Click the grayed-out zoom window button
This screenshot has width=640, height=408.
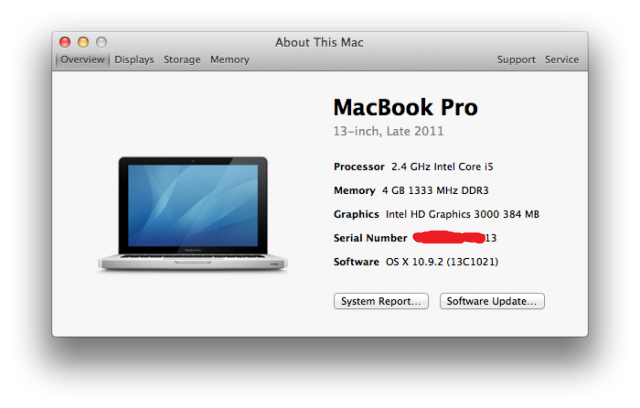tap(102, 42)
